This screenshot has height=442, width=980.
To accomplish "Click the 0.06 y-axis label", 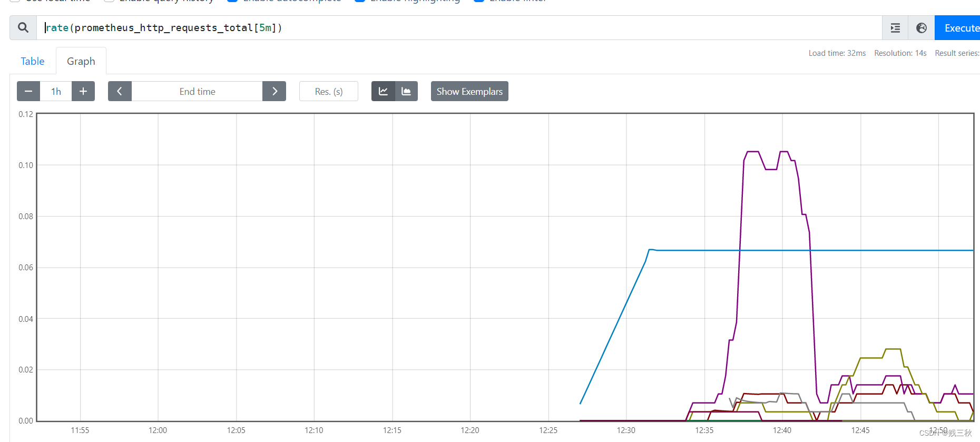I will coord(26,268).
